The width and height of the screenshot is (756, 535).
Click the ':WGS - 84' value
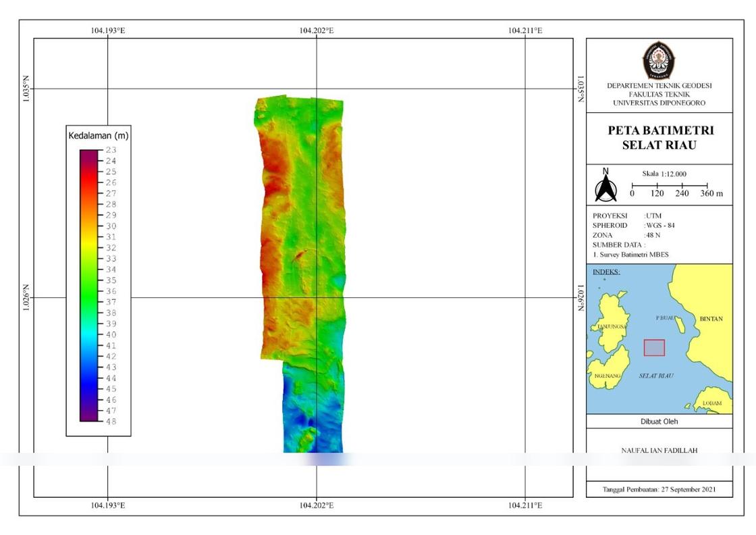(x=659, y=226)
